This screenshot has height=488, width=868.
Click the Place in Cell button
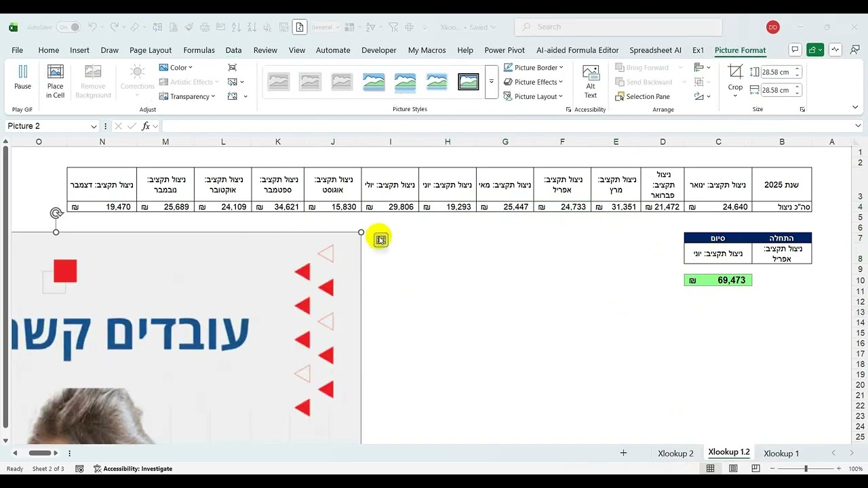click(x=55, y=81)
